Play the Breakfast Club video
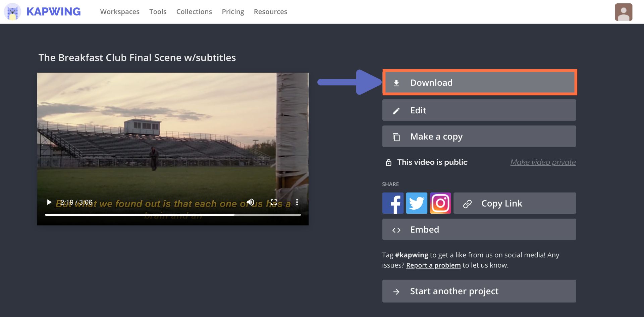The height and width of the screenshot is (317, 644). click(49, 202)
